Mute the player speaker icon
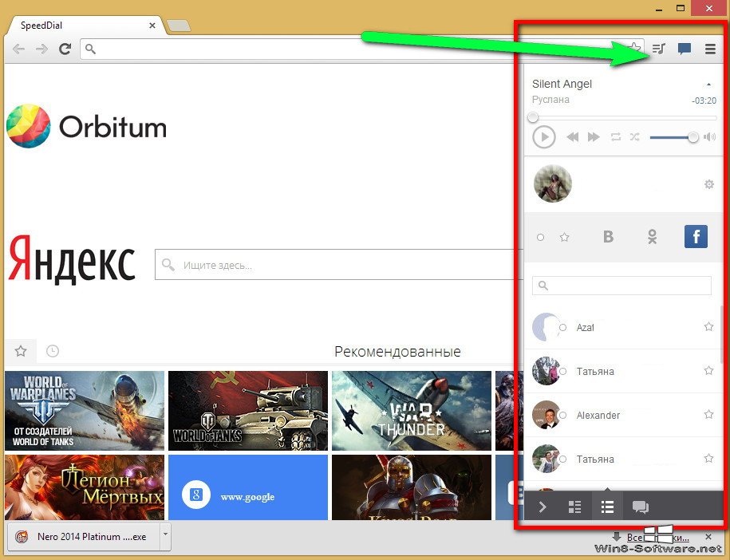The width and height of the screenshot is (730, 560). click(x=709, y=137)
